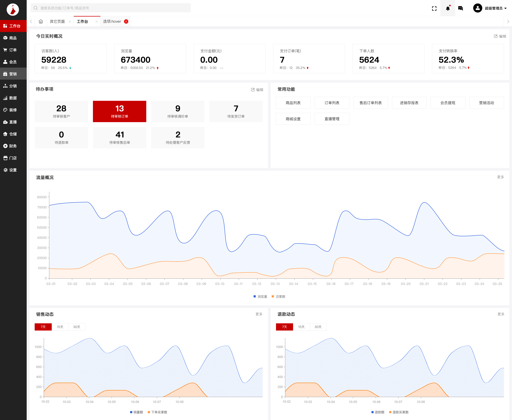
Task: Click the 订单列表 shortcut button
Action: 332,103
